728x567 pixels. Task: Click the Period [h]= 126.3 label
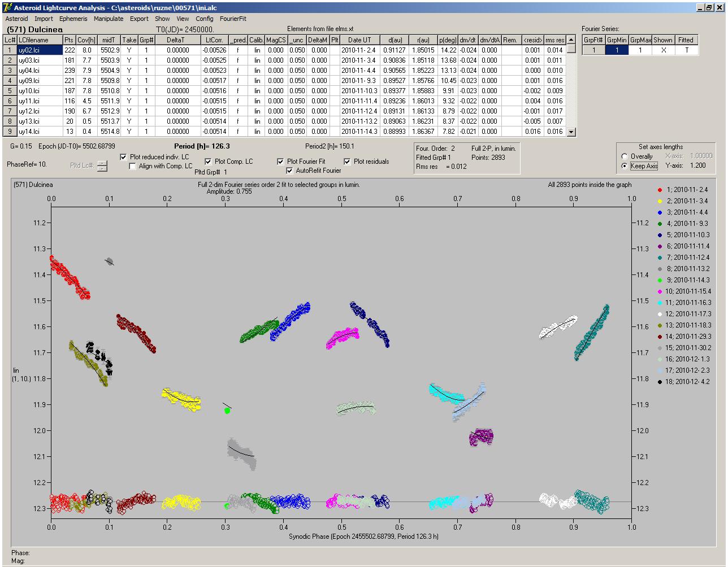pyautogui.click(x=202, y=146)
